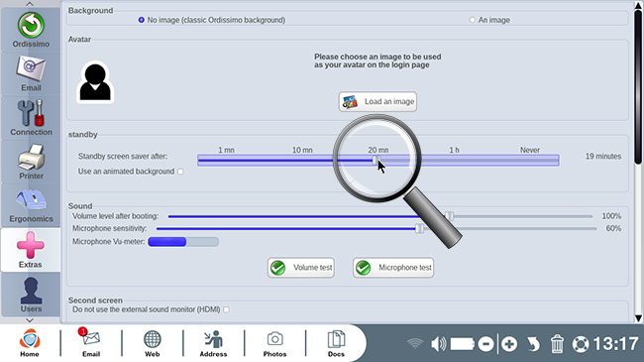Click the Microphone sensitivity slider handle
Viewport: 644px width, 362px height.
pyautogui.click(x=419, y=228)
